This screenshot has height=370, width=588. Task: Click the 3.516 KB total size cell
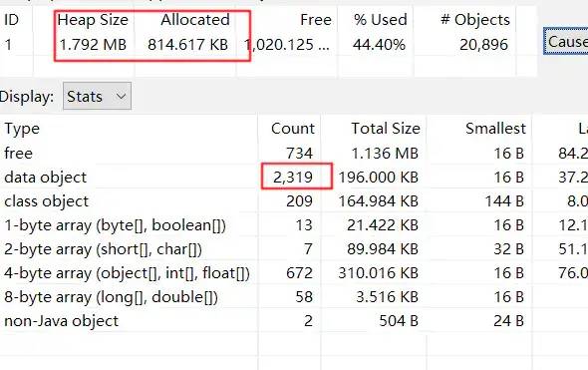387,297
